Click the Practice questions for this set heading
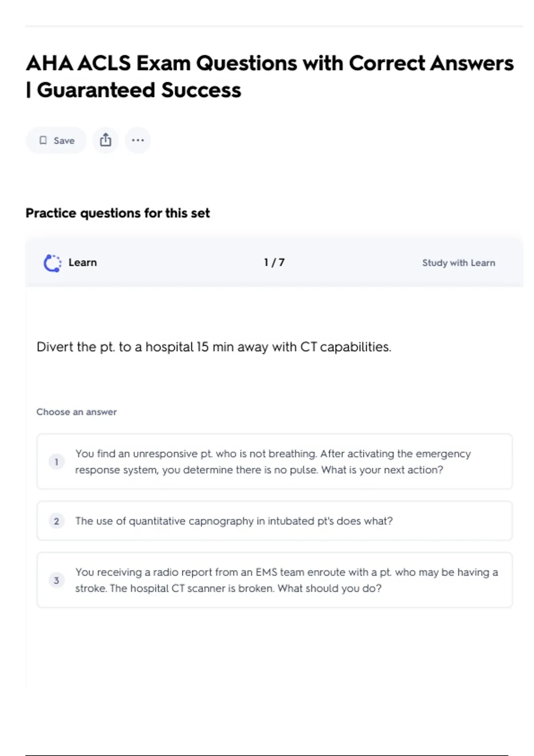This screenshot has height=756, width=534. point(117,213)
